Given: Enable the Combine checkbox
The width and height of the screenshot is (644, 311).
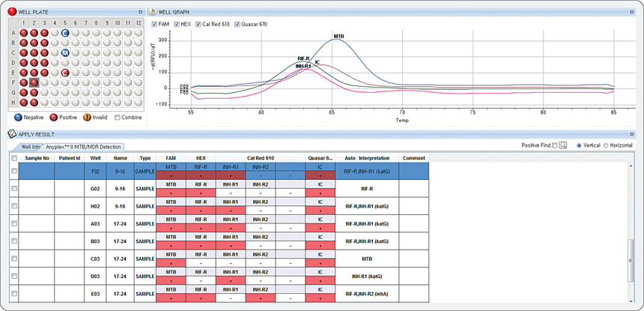Looking at the screenshot, I should point(116,118).
